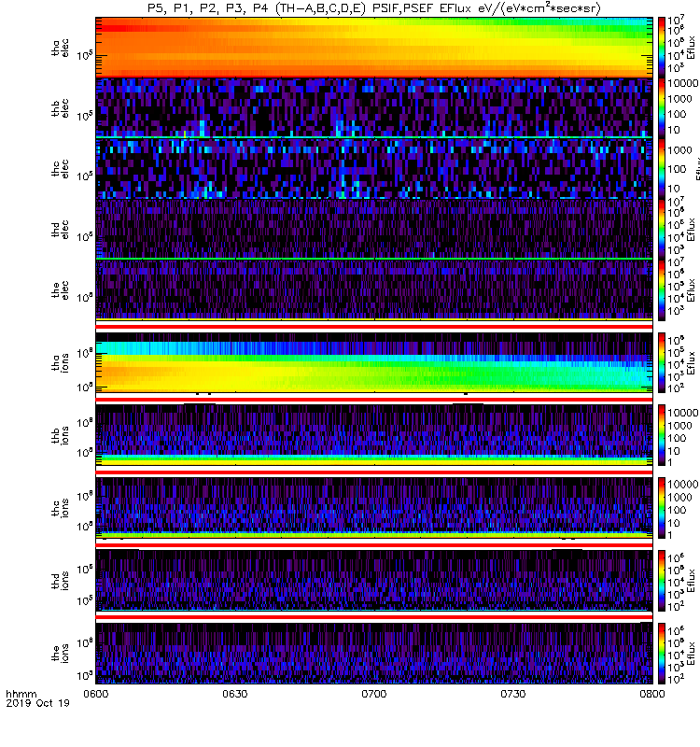Pick the thc ions color bar
700x747 pixels.
pos(662,508)
